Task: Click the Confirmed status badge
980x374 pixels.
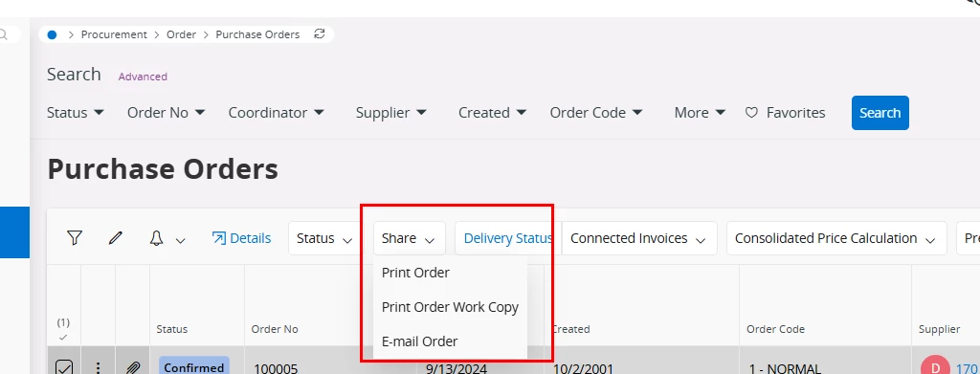Action: point(193,366)
